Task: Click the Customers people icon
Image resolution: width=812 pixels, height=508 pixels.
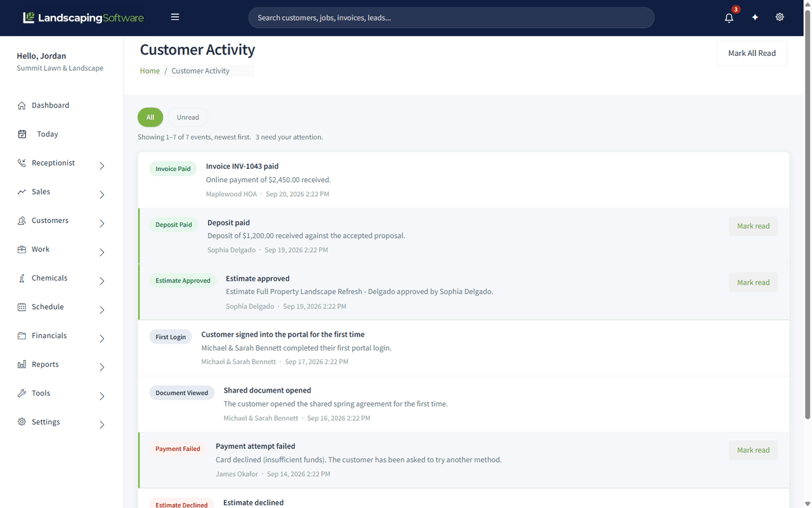Action: (22, 220)
